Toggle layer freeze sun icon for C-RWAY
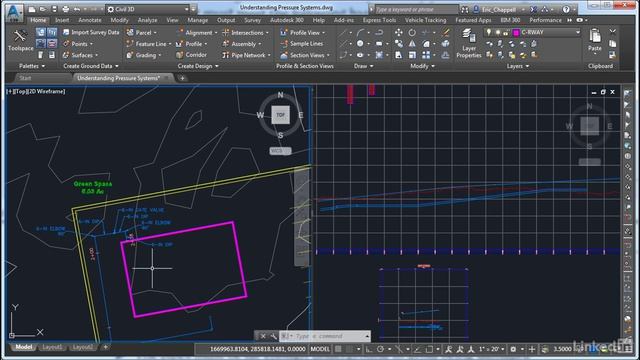 pyautogui.click(x=498, y=32)
